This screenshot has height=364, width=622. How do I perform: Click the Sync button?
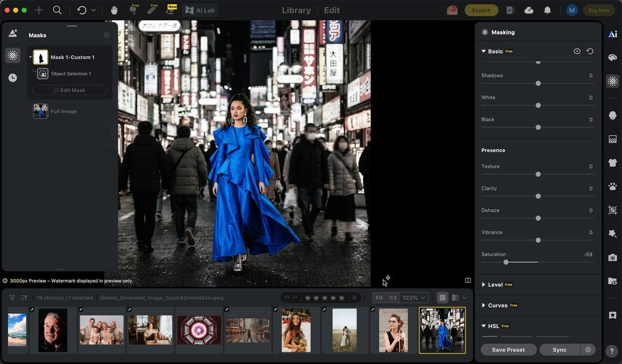pyautogui.click(x=560, y=350)
